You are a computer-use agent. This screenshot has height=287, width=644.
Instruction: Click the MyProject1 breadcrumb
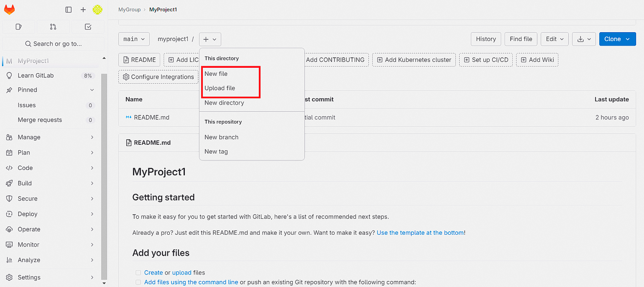(x=163, y=10)
